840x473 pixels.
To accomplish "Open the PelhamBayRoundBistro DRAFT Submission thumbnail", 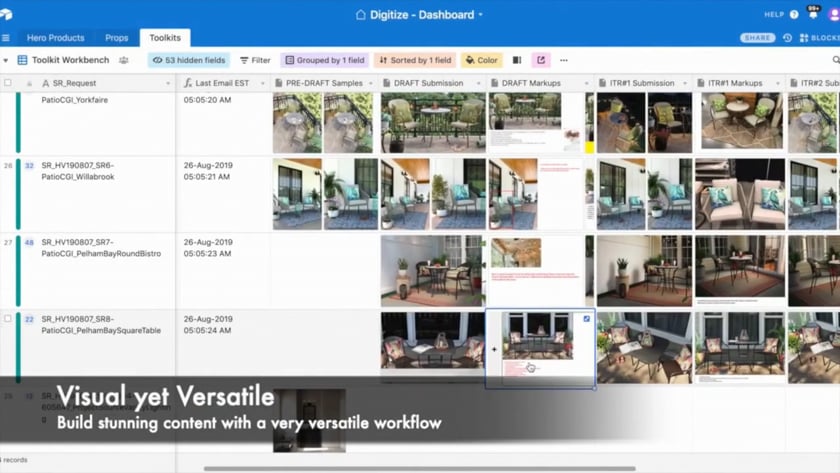I will coord(432,271).
